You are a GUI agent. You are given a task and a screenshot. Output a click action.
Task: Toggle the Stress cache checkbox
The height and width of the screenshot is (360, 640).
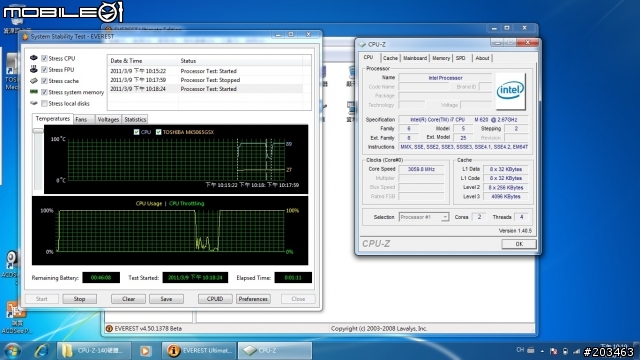[x=44, y=81]
